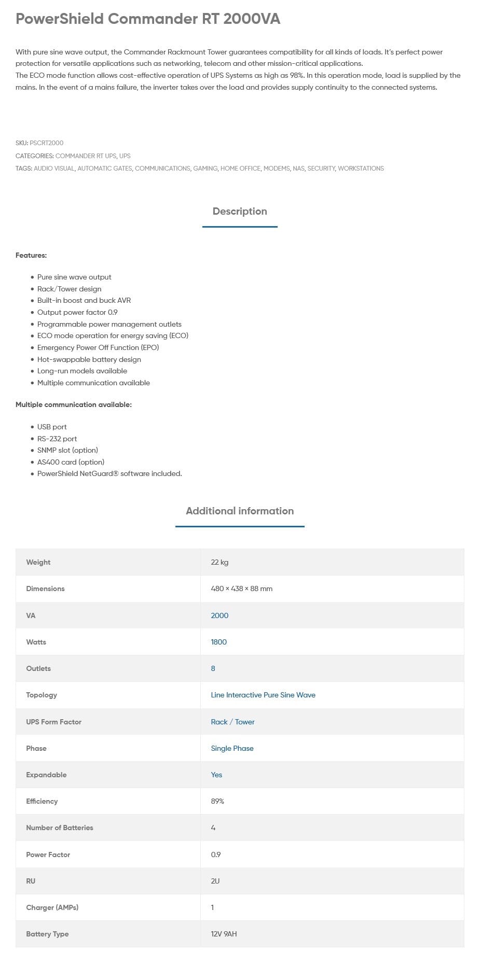Click Line Interactive Pure Sine Wave link
480x980 pixels.
(x=263, y=695)
